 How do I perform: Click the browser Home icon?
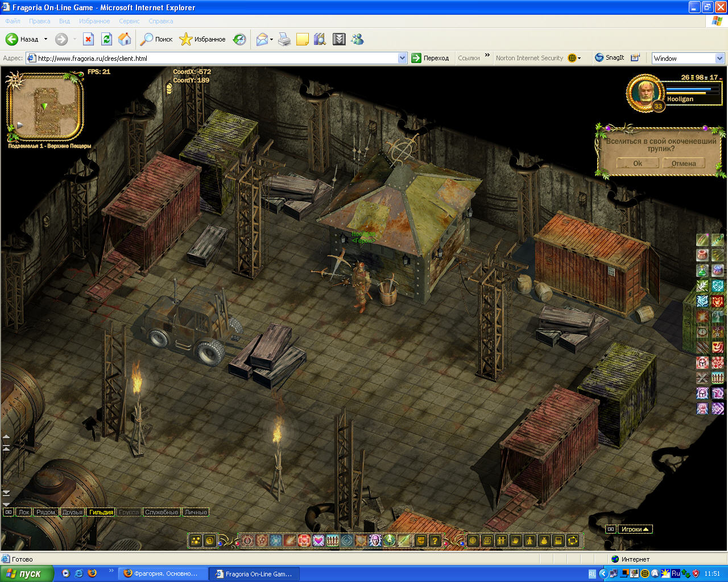[x=125, y=39]
